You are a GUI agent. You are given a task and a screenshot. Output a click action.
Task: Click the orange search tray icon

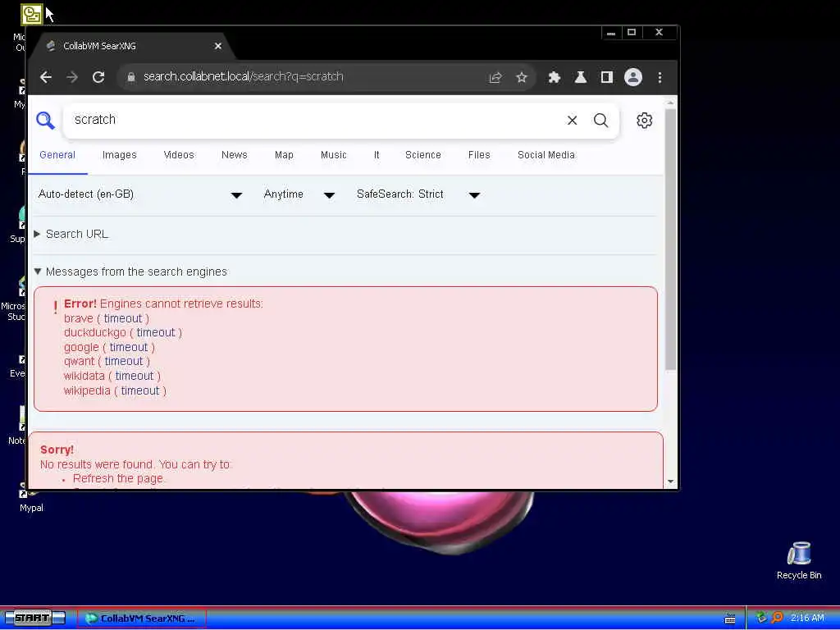coord(777,617)
